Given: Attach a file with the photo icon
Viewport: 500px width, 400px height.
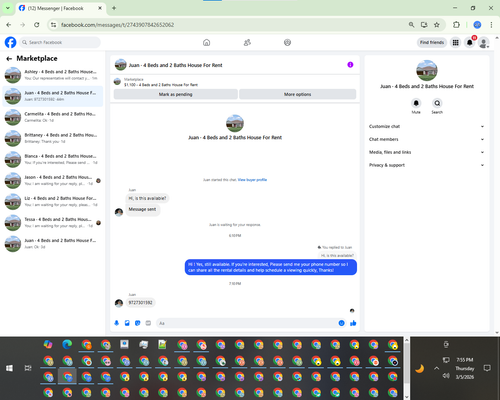Looking at the screenshot, I should [x=127, y=323].
